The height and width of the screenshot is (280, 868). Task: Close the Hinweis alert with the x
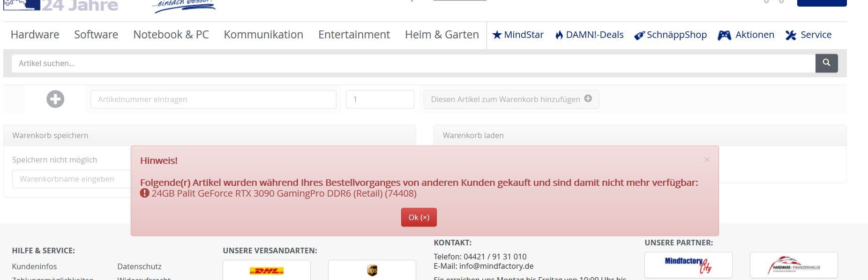[707, 160]
